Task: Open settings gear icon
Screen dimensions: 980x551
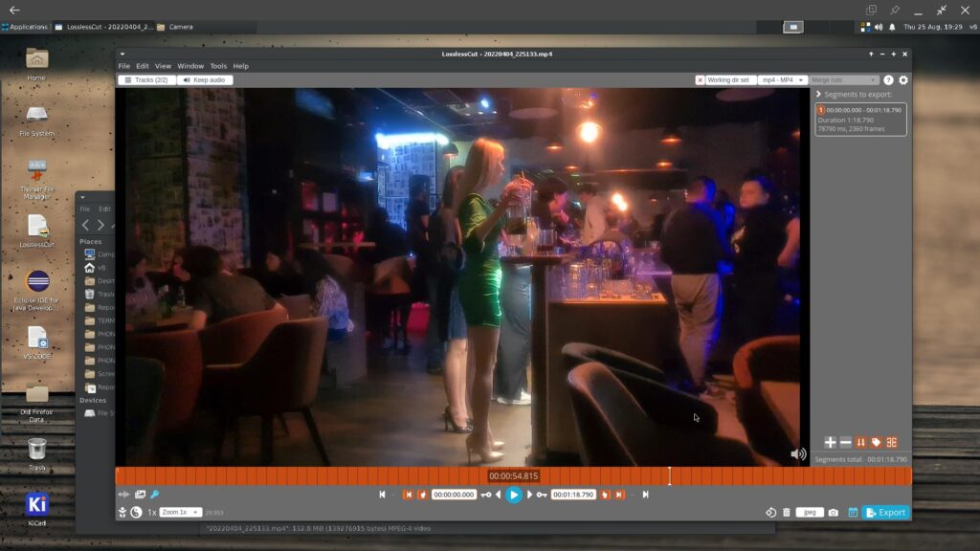Action: click(903, 80)
